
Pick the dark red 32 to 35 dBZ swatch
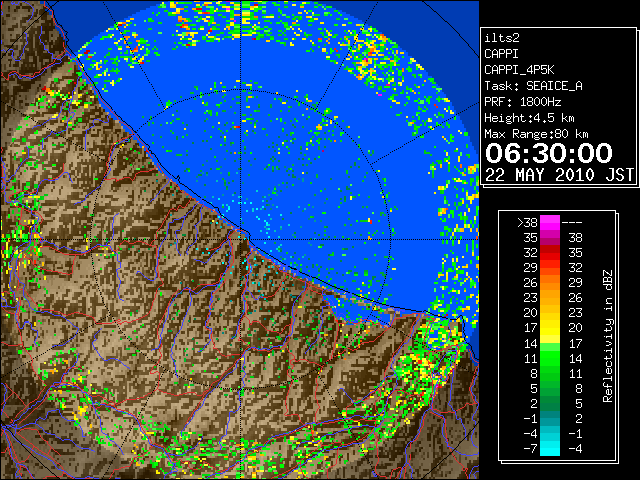(550, 253)
